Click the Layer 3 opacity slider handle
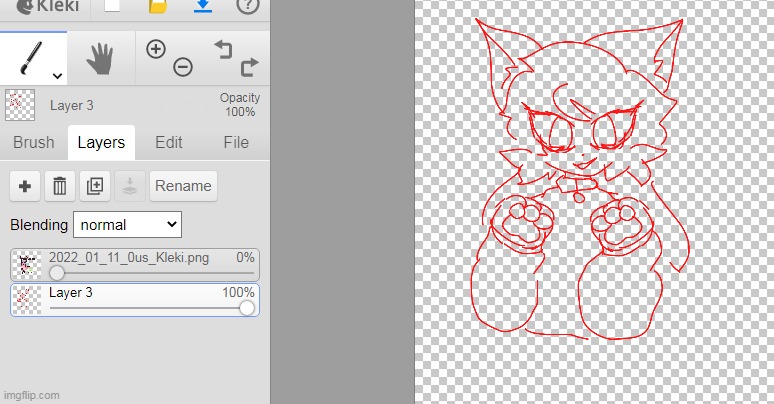 [x=247, y=308]
